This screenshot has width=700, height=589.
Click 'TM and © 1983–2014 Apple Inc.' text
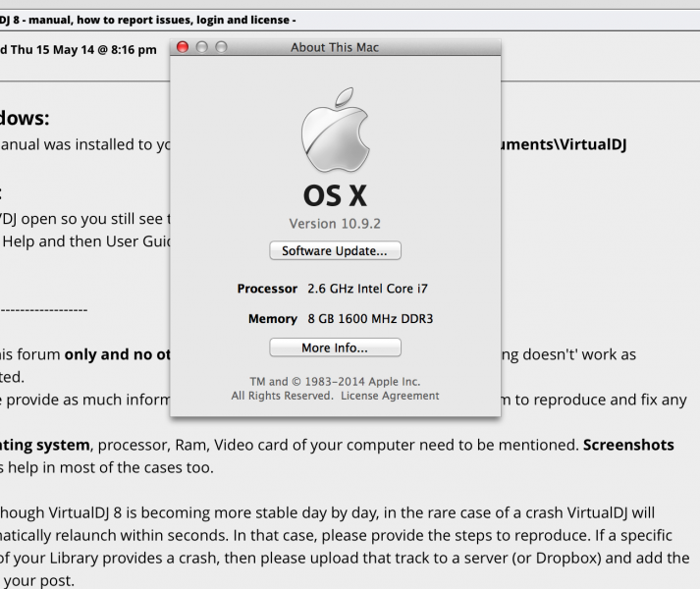coord(335,382)
